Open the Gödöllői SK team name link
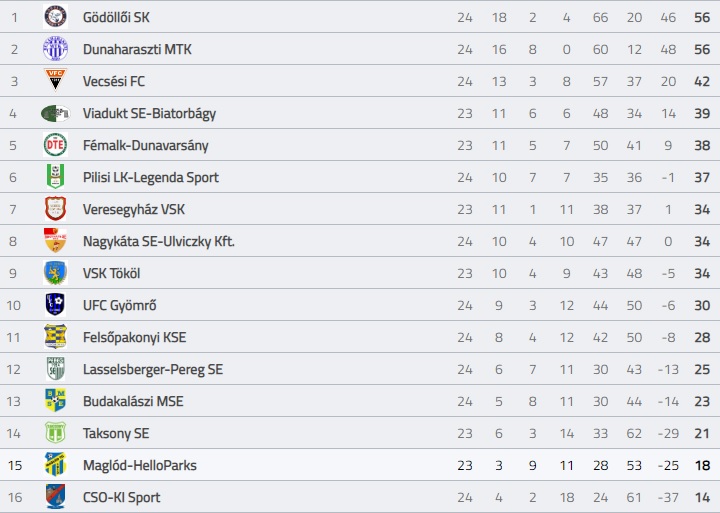This screenshot has width=720, height=513. pos(117,17)
